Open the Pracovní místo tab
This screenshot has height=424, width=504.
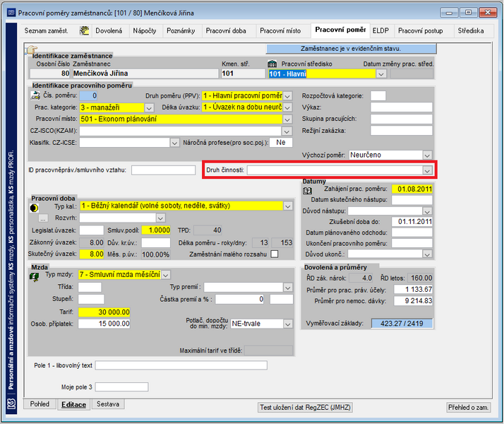tap(280, 31)
